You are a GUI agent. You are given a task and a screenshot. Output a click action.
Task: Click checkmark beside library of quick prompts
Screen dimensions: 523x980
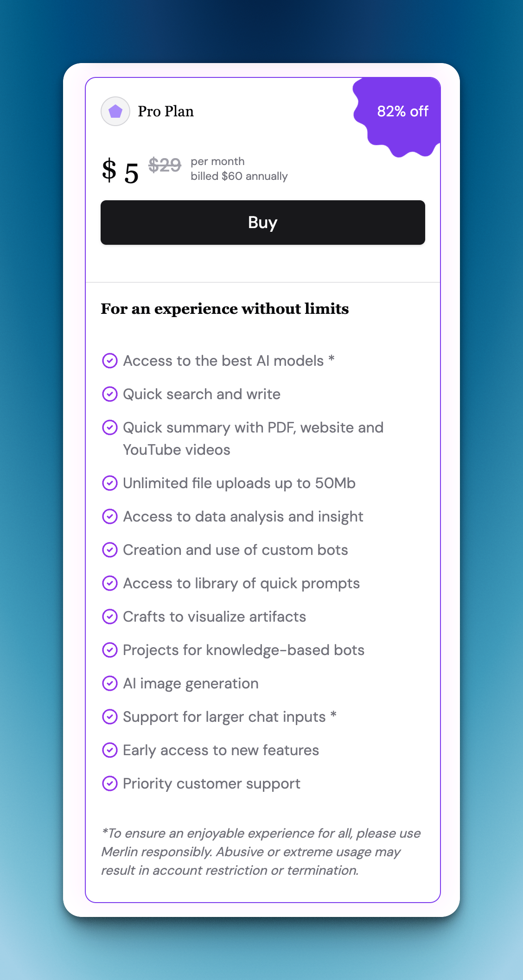click(110, 583)
